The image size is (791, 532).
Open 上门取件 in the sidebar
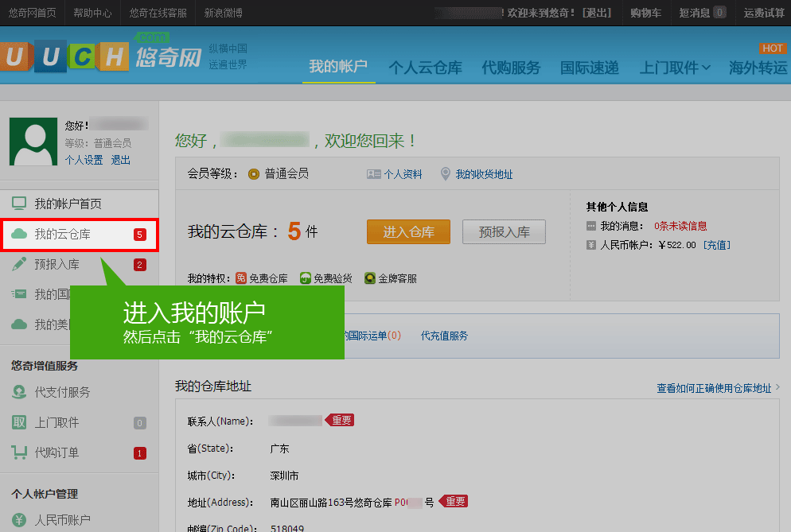tap(56, 422)
